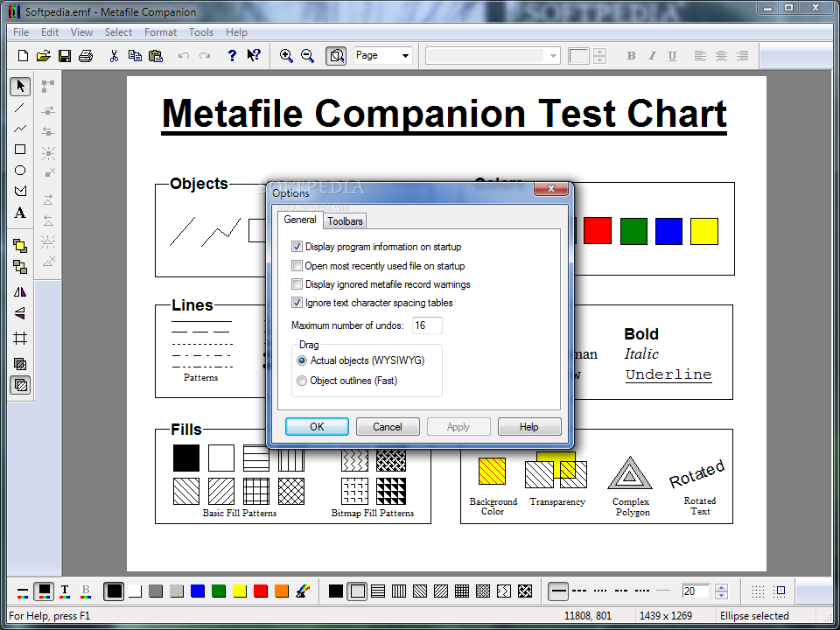Click the line width field showing 20
This screenshot has height=630, width=840.
tap(696, 591)
